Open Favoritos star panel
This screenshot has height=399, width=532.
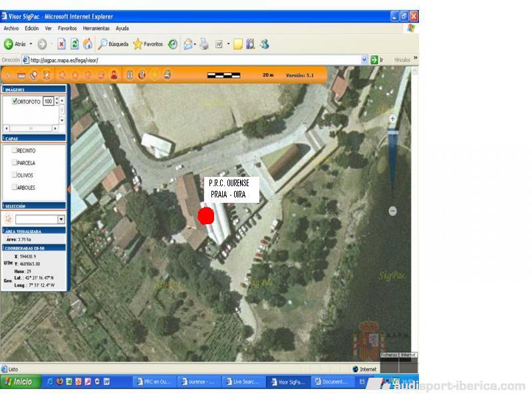pos(148,44)
